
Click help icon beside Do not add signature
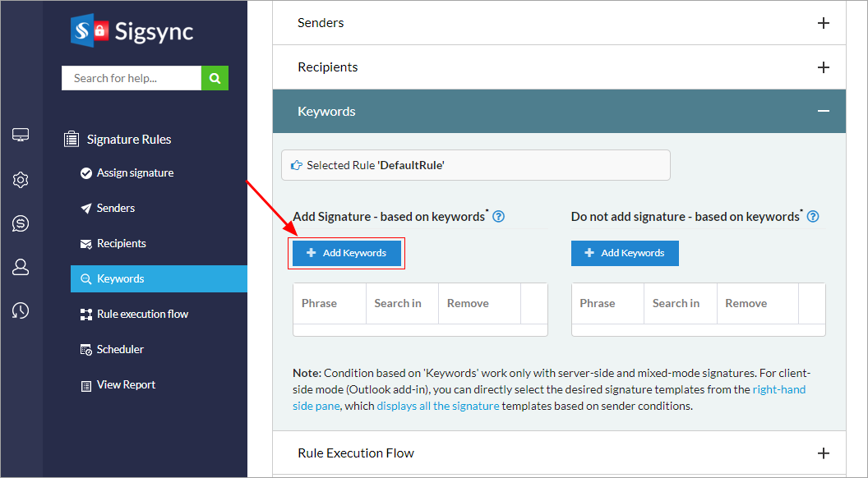(813, 217)
